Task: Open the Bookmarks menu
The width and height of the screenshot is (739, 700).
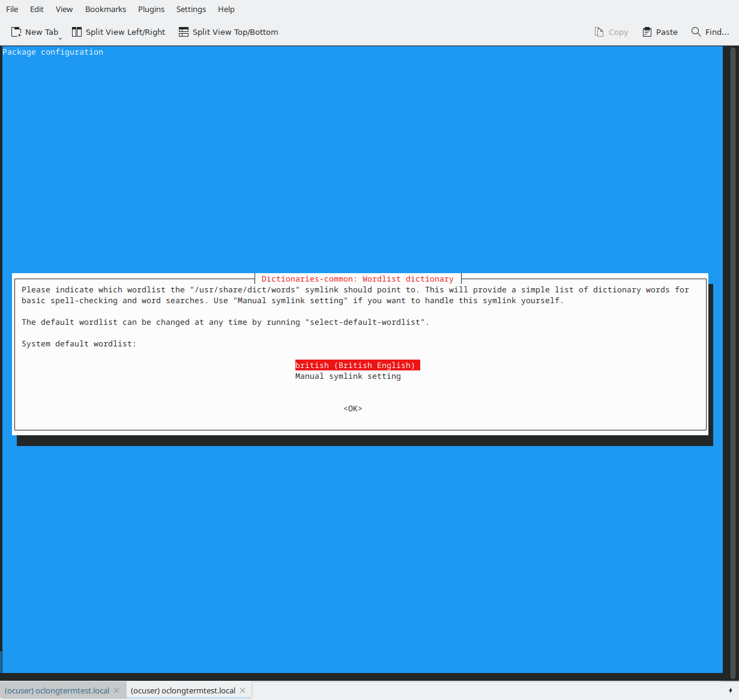Action: [106, 9]
